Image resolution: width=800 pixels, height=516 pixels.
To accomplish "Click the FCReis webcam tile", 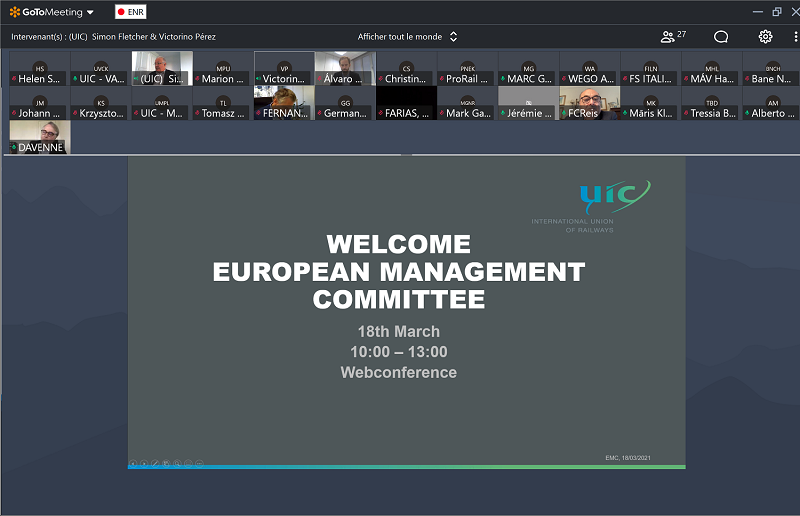I will pyautogui.click(x=590, y=103).
